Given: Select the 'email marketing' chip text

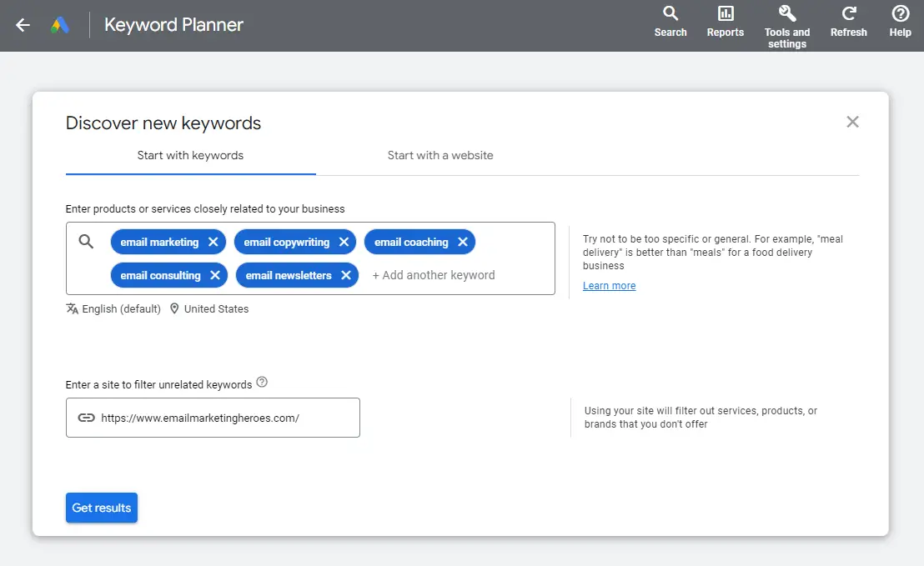Looking at the screenshot, I should (159, 242).
